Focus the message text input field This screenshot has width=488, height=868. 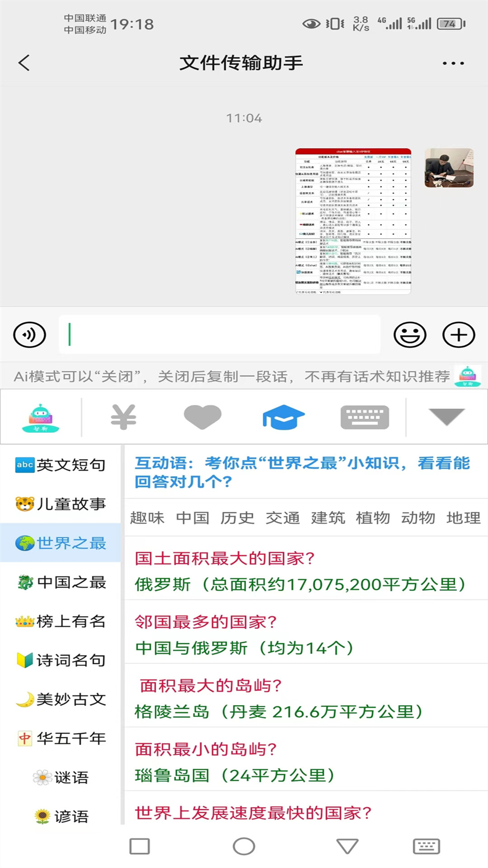tap(219, 335)
